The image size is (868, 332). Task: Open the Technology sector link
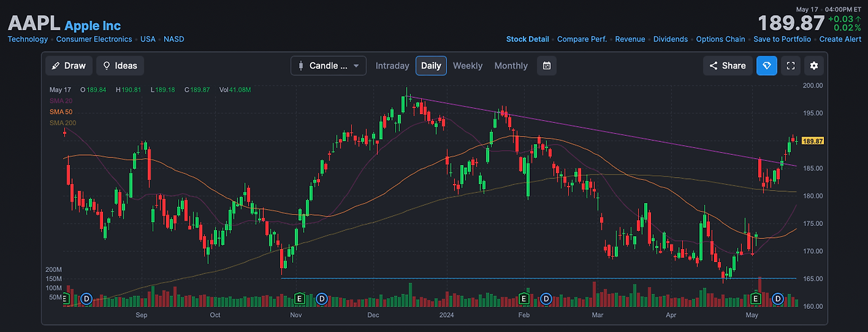click(28, 39)
